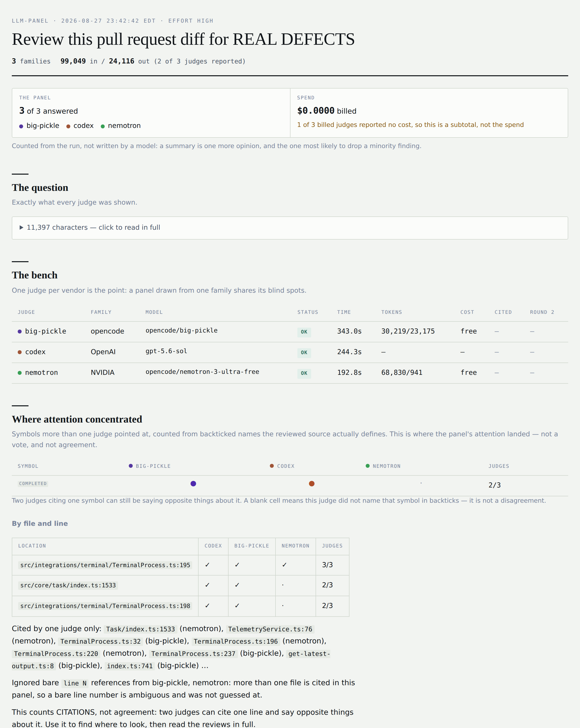Click the NVIDIA family cell
This screenshot has height=728, width=580.
[x=102, y=373]
